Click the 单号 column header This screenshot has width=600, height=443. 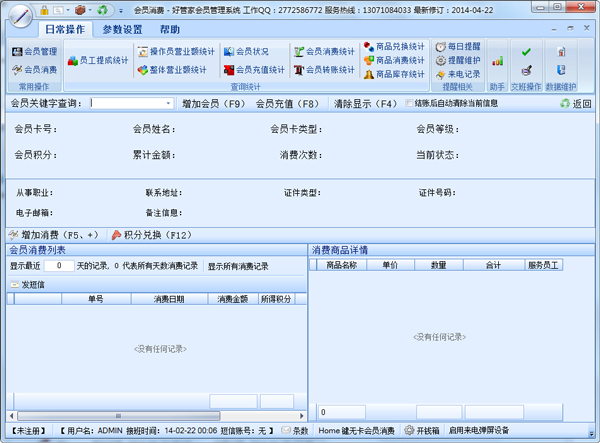96,299
